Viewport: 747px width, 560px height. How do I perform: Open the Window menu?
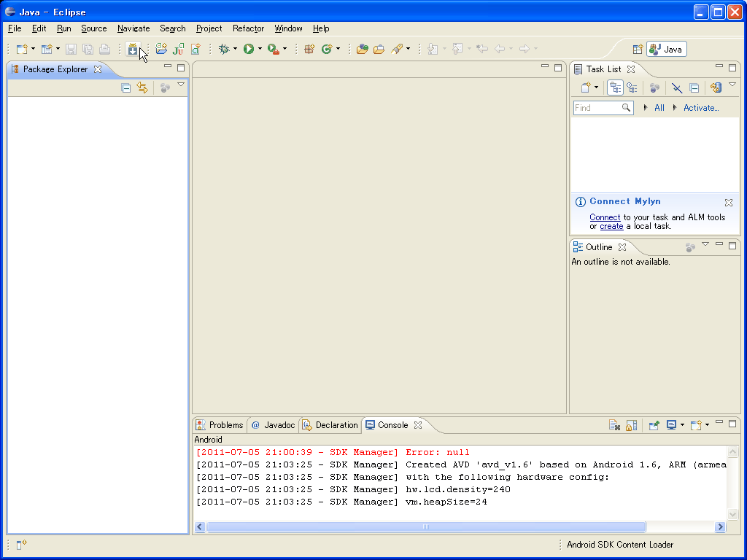pyautogui.click(x=288, y=28)
